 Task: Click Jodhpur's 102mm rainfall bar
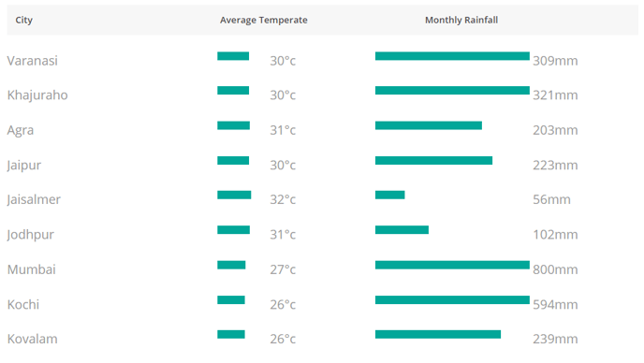(x=402, y=230)
